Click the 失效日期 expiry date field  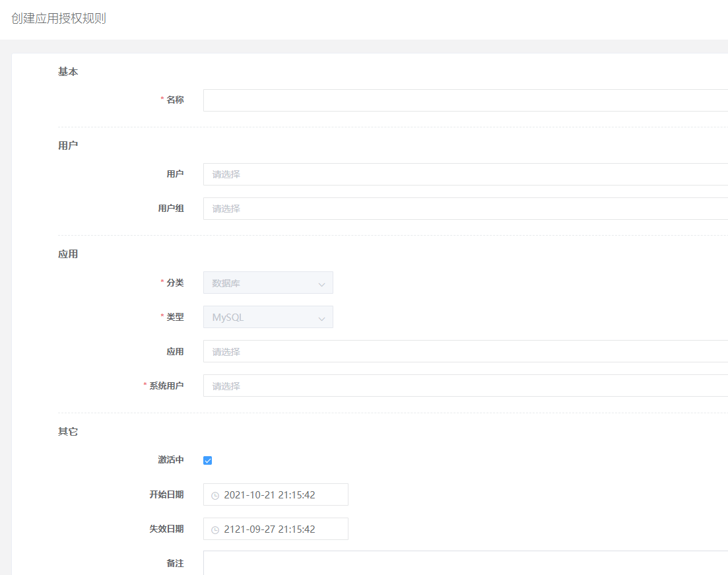[276, 529]
